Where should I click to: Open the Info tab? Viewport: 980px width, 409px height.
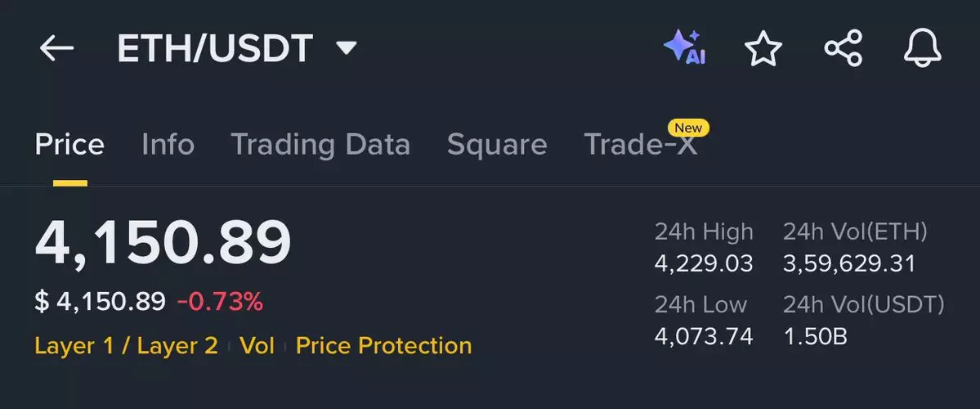[168, 145]
